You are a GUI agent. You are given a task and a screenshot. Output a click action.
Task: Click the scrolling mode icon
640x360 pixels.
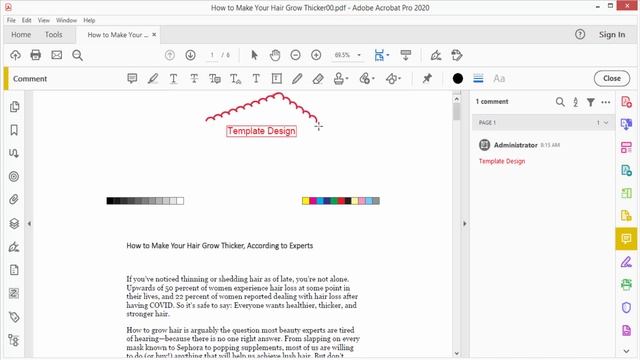(x=406, y=55)
